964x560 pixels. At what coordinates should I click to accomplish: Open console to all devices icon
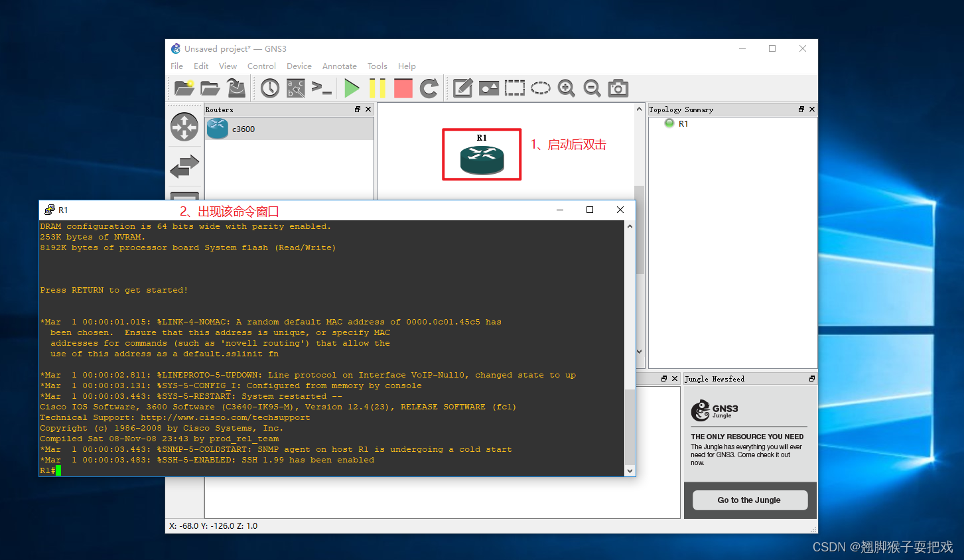pyautogui.click(x=322, y=88)
